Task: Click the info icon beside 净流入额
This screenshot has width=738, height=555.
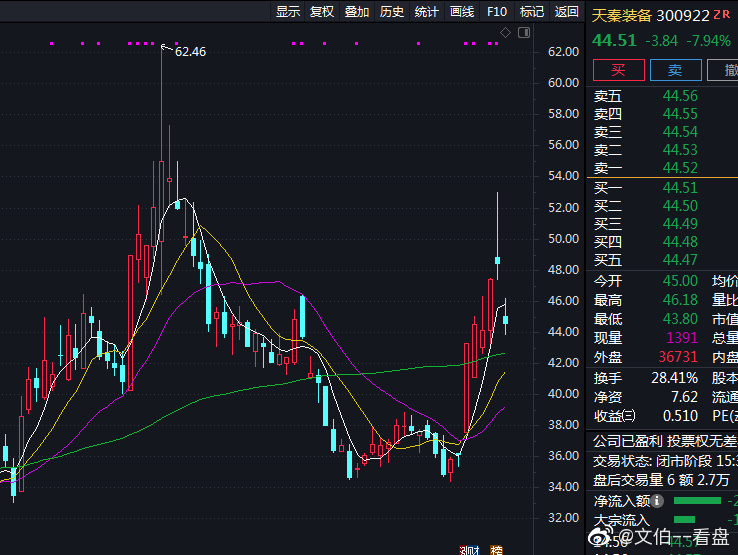Action: pyautogui.click(x=658, y=500)
